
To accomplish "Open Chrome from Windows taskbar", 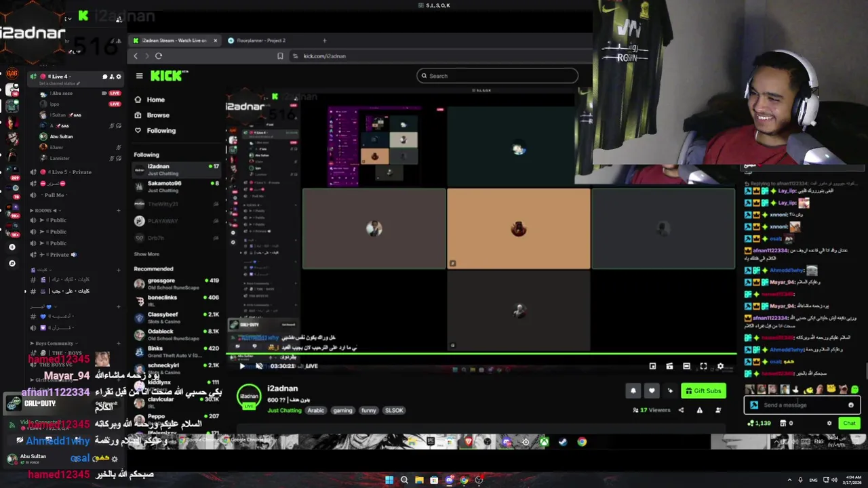I will click(464, 480).
